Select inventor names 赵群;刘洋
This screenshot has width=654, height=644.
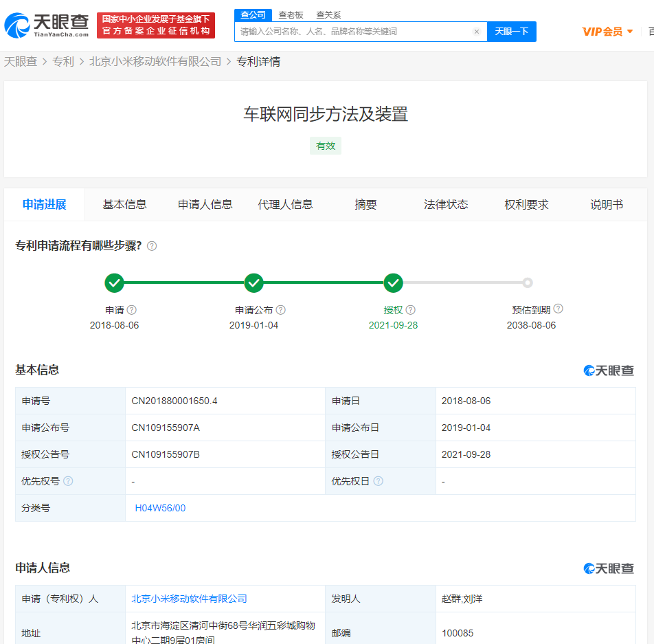point(462,599)
